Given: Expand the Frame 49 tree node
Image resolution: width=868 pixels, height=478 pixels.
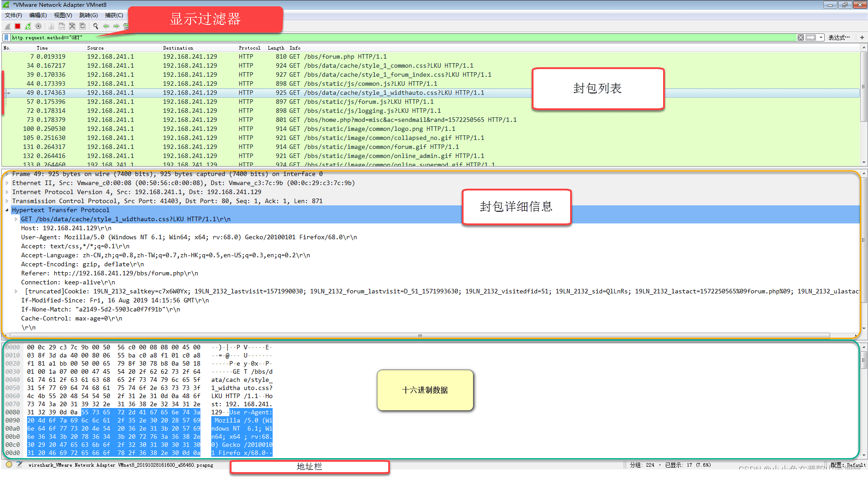Looking at the screenshot, I should click(x=7, y=174).
